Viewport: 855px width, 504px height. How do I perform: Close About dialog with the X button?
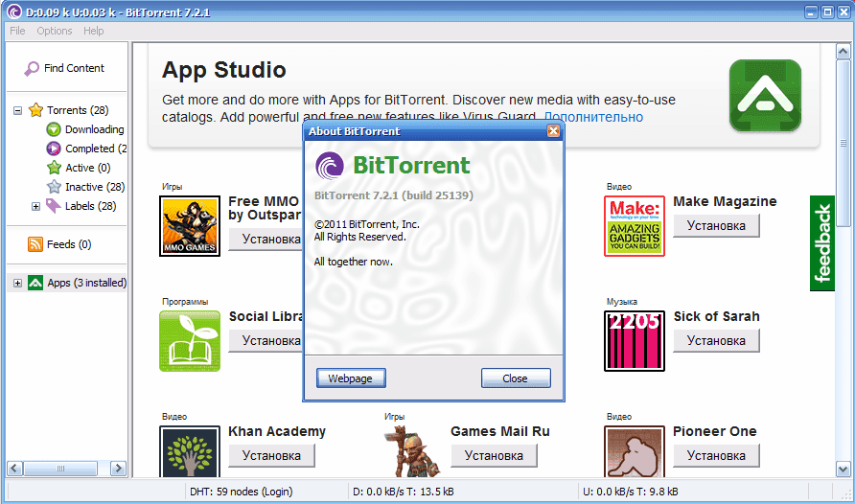tap(553, 130)
